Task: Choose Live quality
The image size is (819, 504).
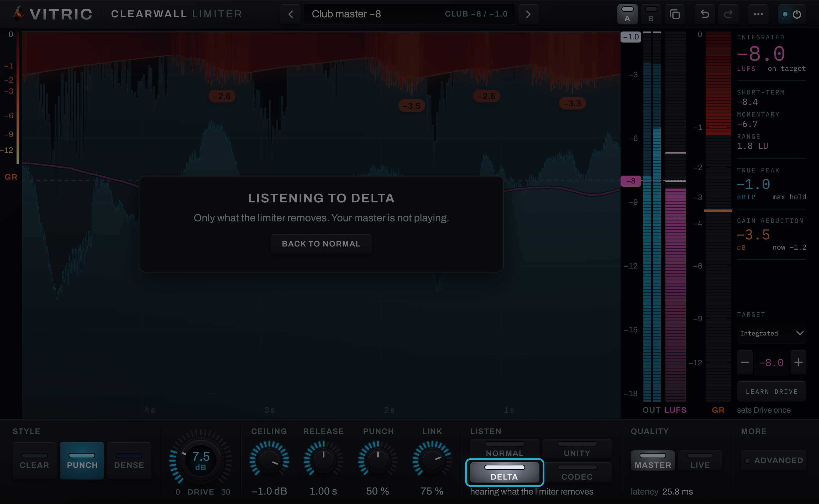Action: pos(700,460)
